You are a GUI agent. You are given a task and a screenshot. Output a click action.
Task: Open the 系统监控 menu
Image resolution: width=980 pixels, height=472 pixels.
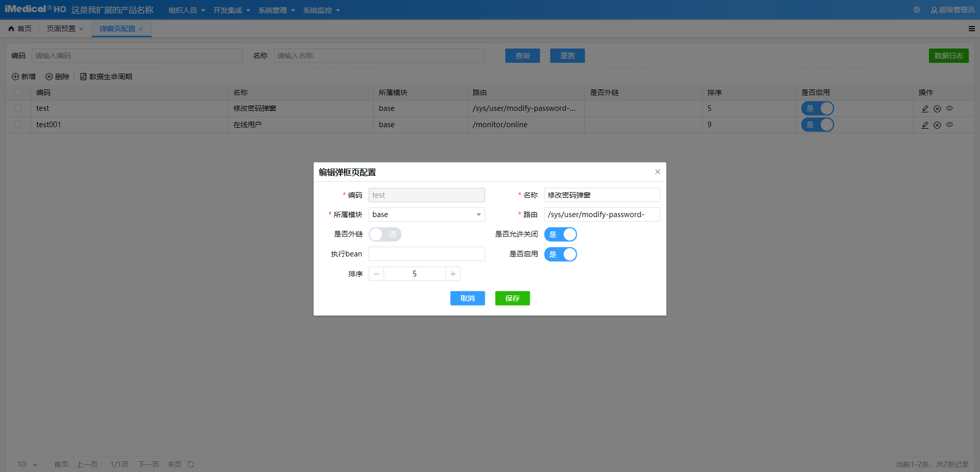coord(321,10)
